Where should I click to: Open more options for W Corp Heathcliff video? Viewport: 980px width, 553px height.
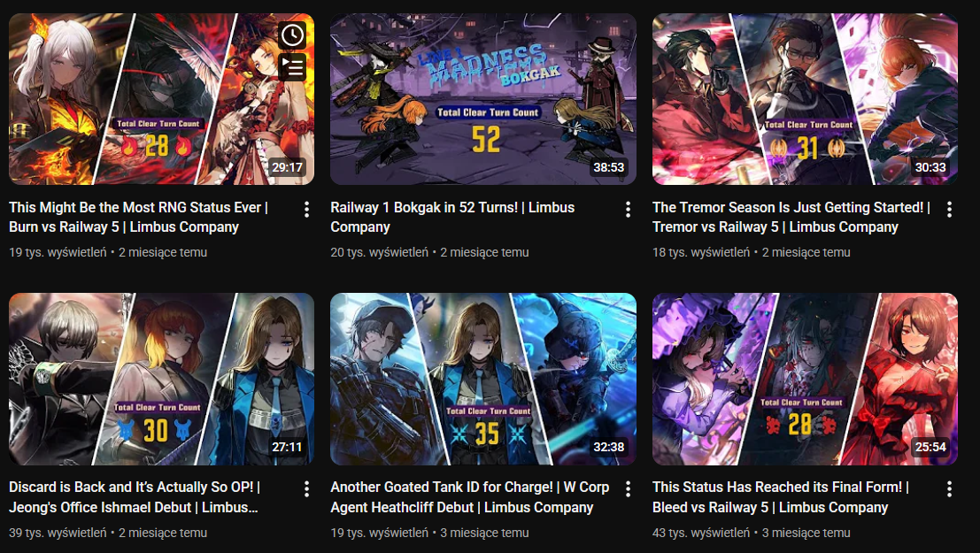coord(628,489)
